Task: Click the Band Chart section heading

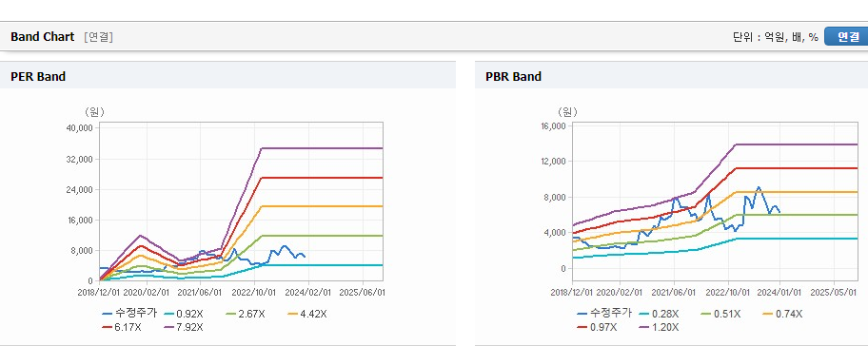Action: tap(42, 37)
